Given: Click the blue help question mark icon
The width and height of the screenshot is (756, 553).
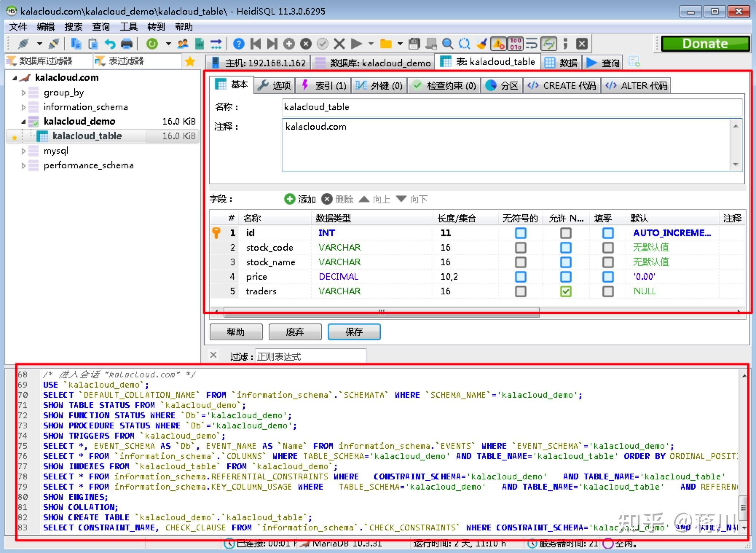Looking at the screenshot, I should [x=239, y=44].
